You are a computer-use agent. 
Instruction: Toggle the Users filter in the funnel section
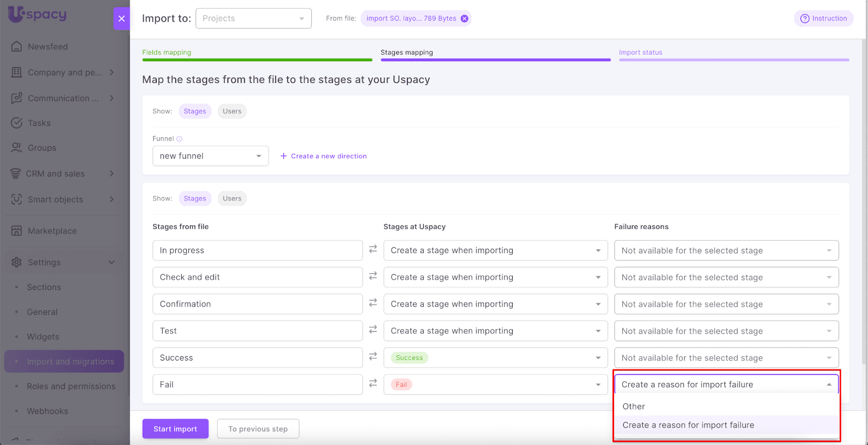click(x=232, y=111)
